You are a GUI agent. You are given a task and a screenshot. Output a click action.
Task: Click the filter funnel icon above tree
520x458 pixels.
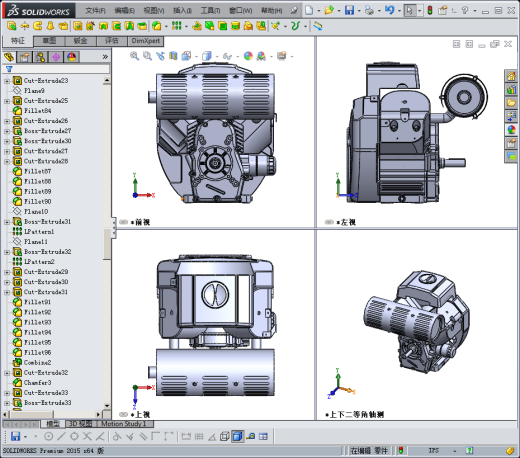9,69
